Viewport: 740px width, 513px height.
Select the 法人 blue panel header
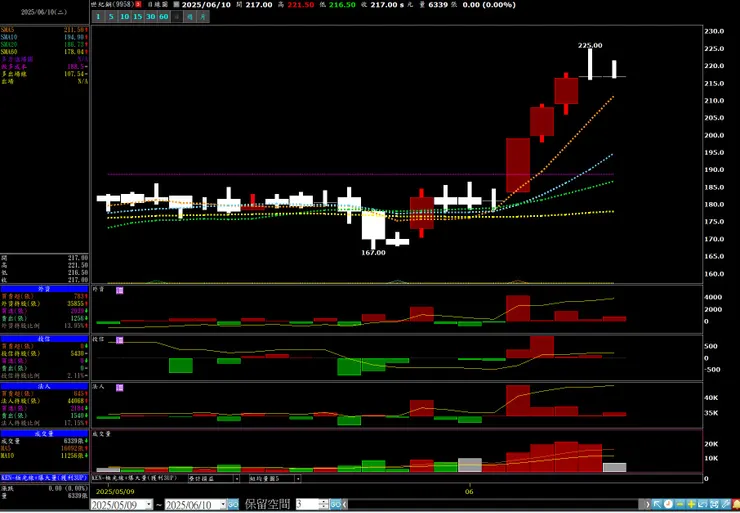click(x=44, y=386)
